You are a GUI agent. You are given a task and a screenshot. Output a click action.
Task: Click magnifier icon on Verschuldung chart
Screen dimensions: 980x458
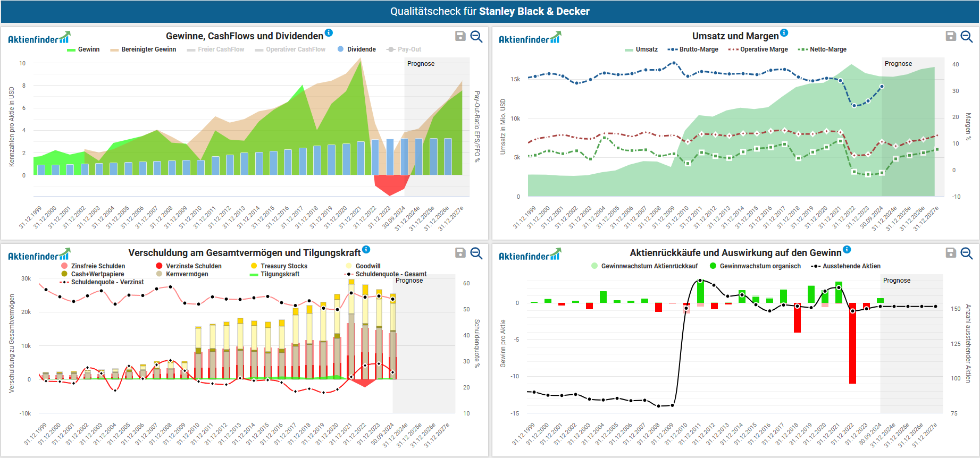point(476,253)
